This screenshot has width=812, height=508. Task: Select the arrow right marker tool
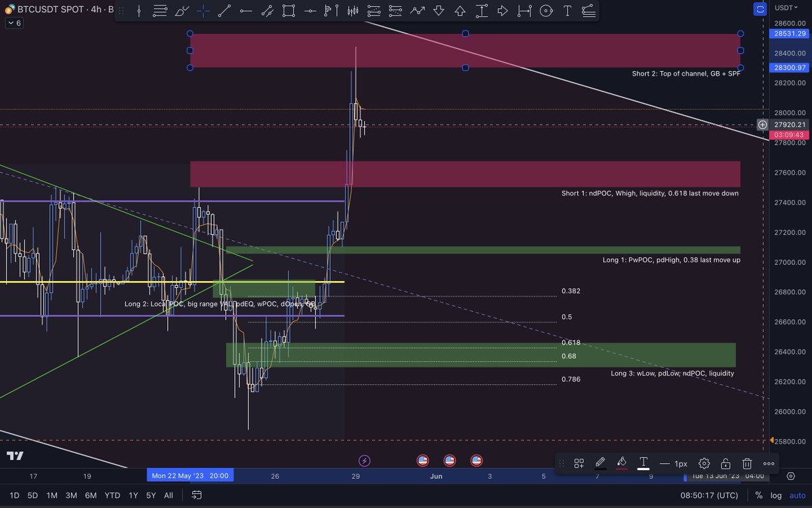click(503, 11)
